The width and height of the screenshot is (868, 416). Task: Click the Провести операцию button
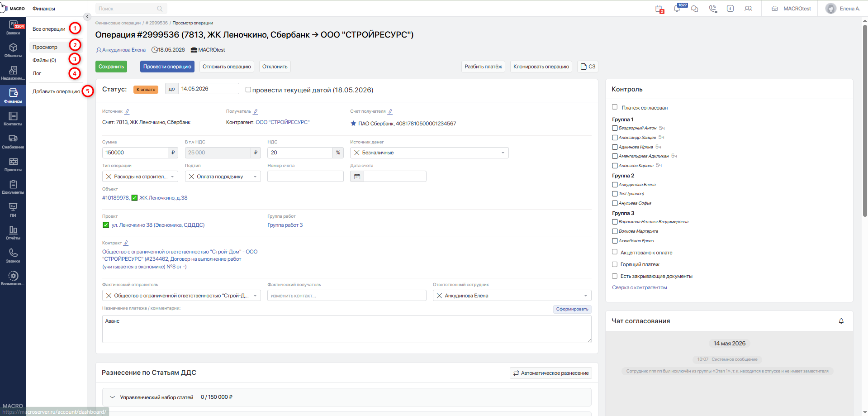pos(167,67)
